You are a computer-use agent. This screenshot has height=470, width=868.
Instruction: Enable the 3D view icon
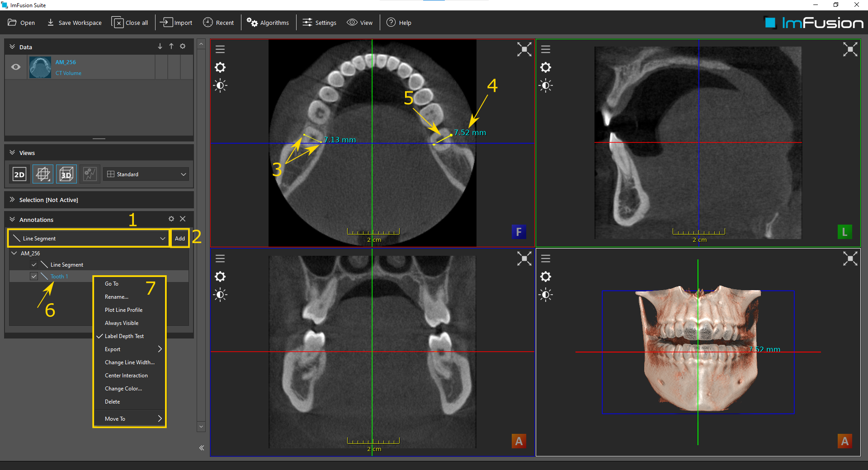pos(66,174)
